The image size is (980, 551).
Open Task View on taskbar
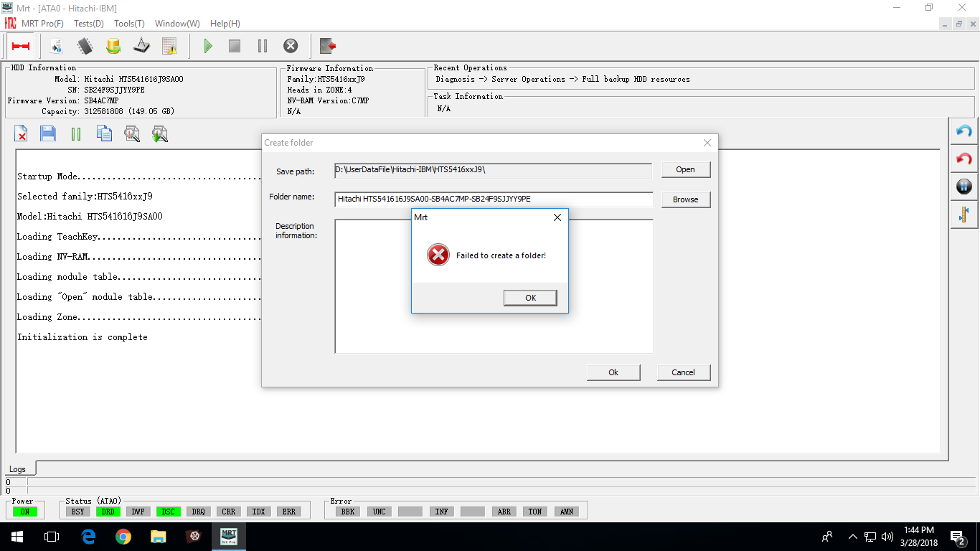[52, 536]
